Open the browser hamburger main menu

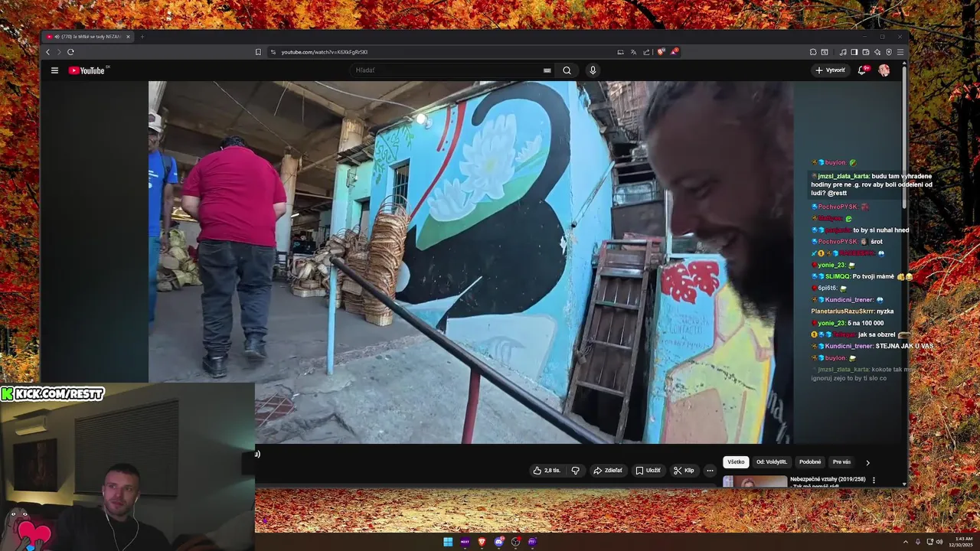(x=900, y=52)
